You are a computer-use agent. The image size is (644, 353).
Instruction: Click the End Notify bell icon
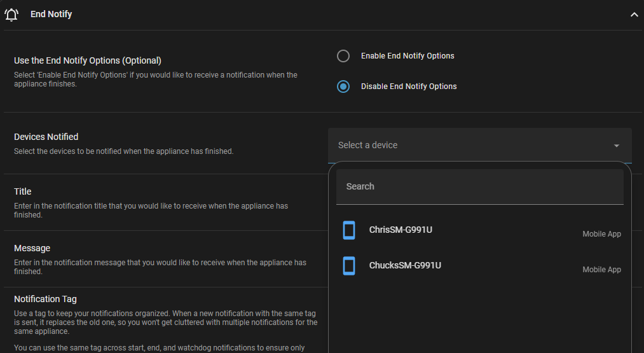pyautogui.click(x=11, y=14)
